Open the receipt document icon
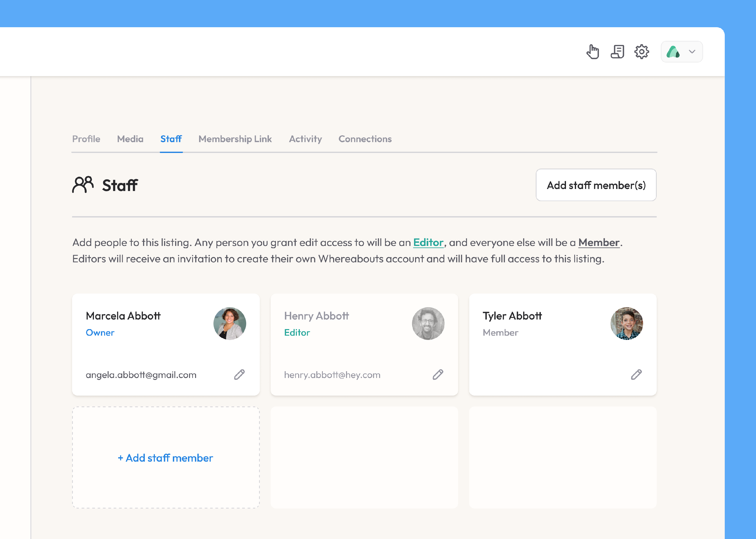756x539 pixels. (x=617, y=52)
